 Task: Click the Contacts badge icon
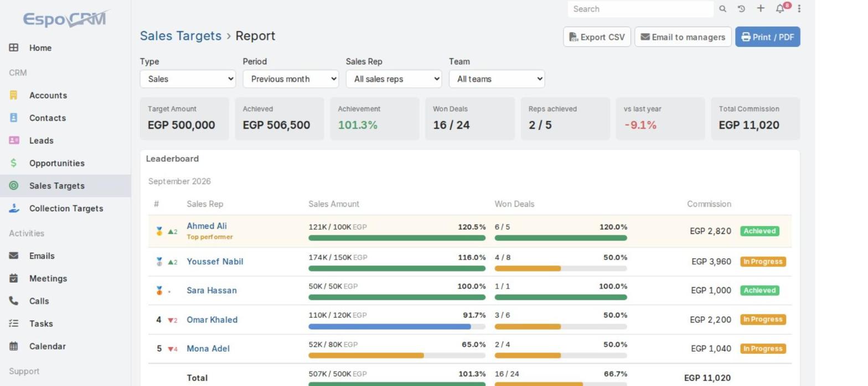(14, 118)
